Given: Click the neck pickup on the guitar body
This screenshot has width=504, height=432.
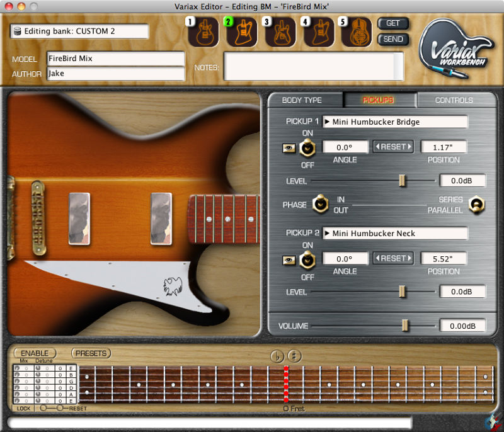Looking at the screenshot, I should pyautogui.click(x=161, y=219).
